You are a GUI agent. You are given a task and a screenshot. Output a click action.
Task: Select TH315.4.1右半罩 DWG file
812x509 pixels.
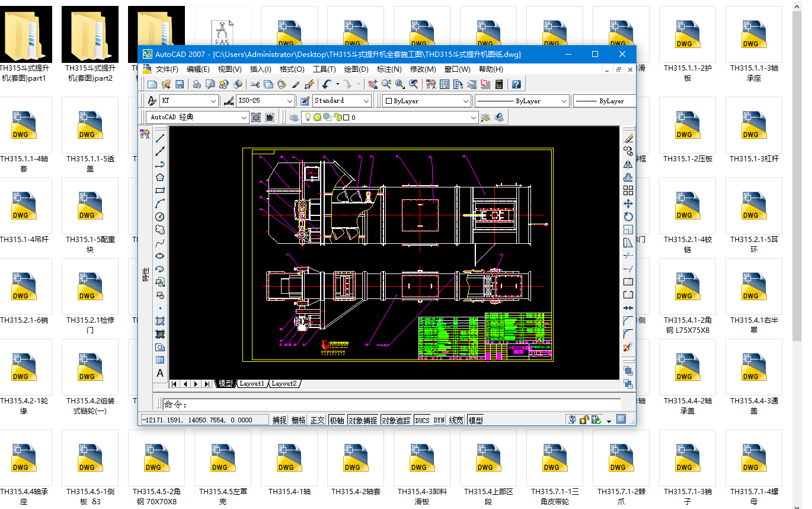click(754, 298)
